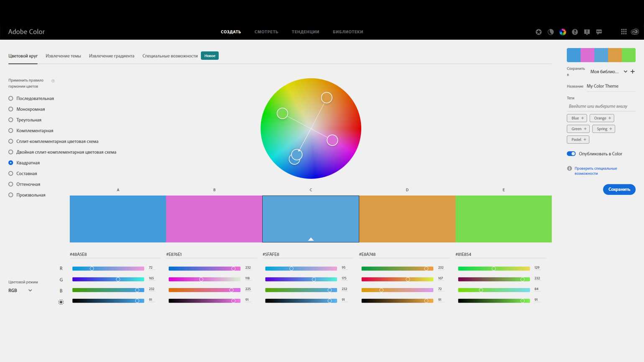Click the star icon in the top bar
644x362 pixels.
click(x=539, y=32)
